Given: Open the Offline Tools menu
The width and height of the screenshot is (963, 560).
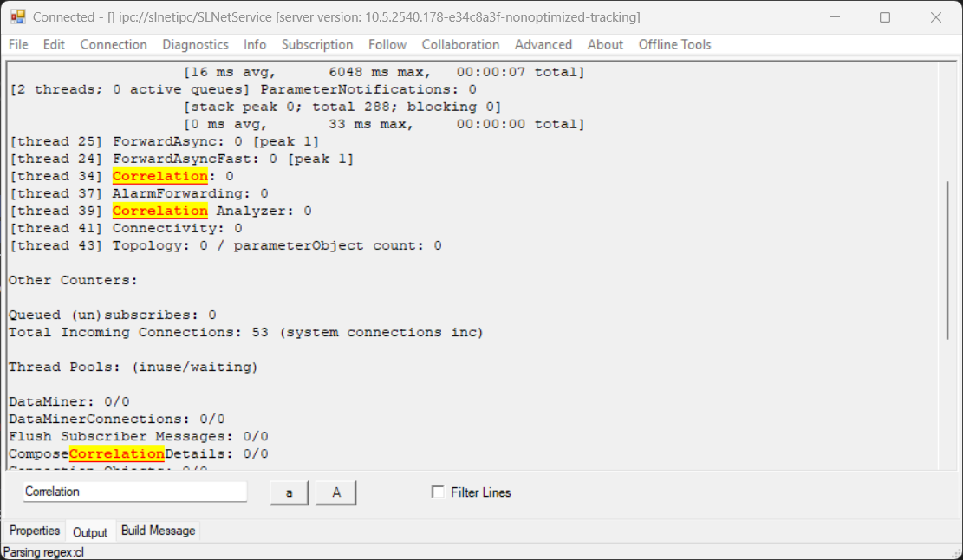Looking at the screenshot, I should (x=674, y=44).
